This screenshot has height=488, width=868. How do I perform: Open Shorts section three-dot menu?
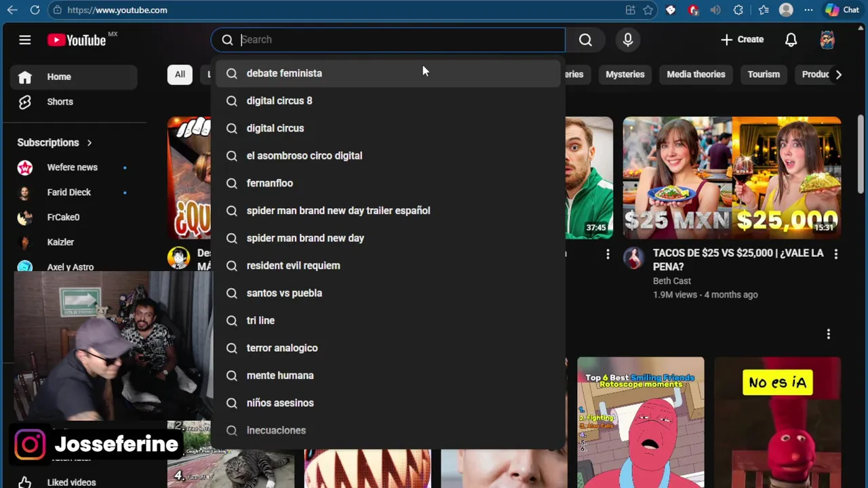(828, 334)
